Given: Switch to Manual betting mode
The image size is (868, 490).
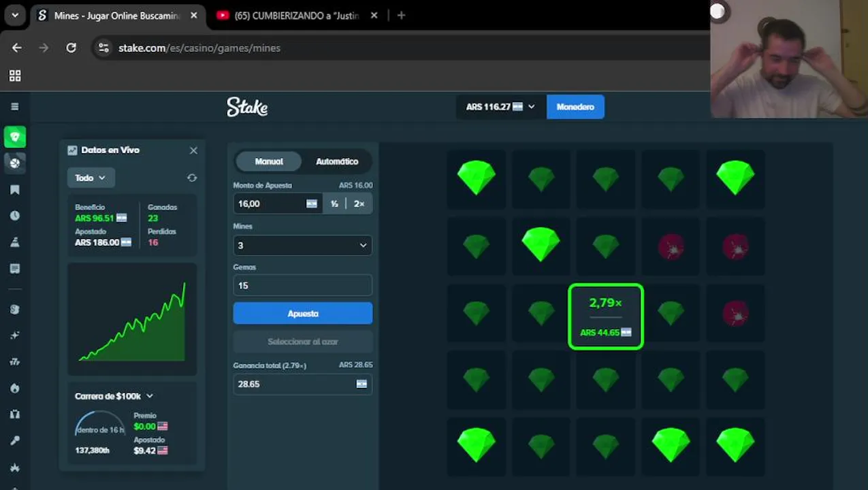Looking at the screenshot, I should point(269,161).
